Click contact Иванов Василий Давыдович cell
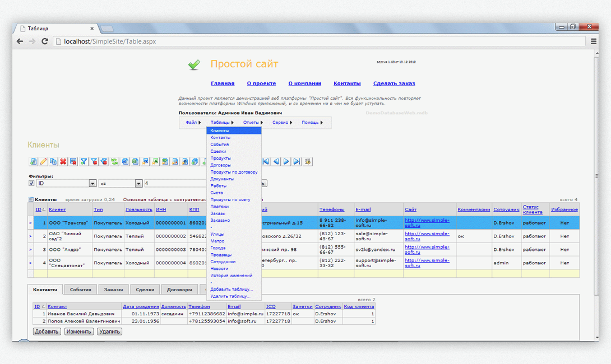 84,314
